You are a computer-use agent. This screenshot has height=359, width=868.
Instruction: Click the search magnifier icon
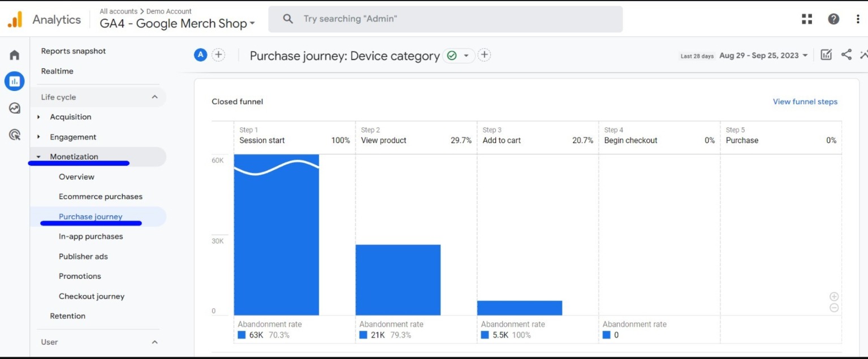(288, 19)
